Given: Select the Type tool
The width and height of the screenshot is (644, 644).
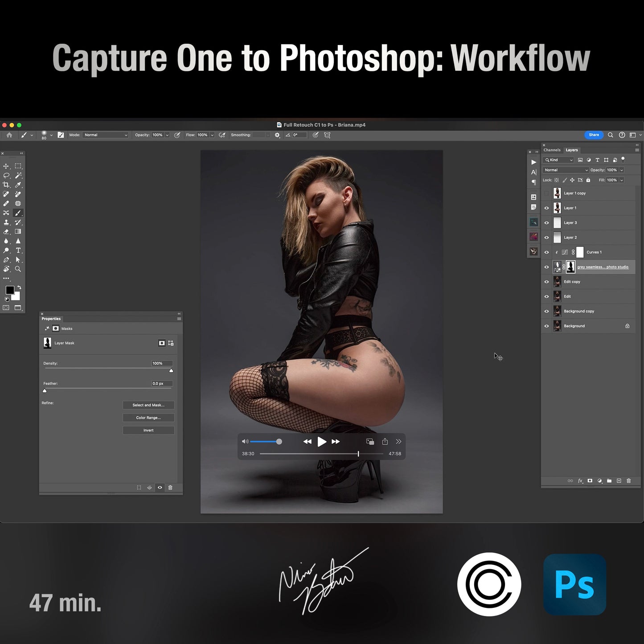Looking at the screenshot, I should tap(18, 250).
